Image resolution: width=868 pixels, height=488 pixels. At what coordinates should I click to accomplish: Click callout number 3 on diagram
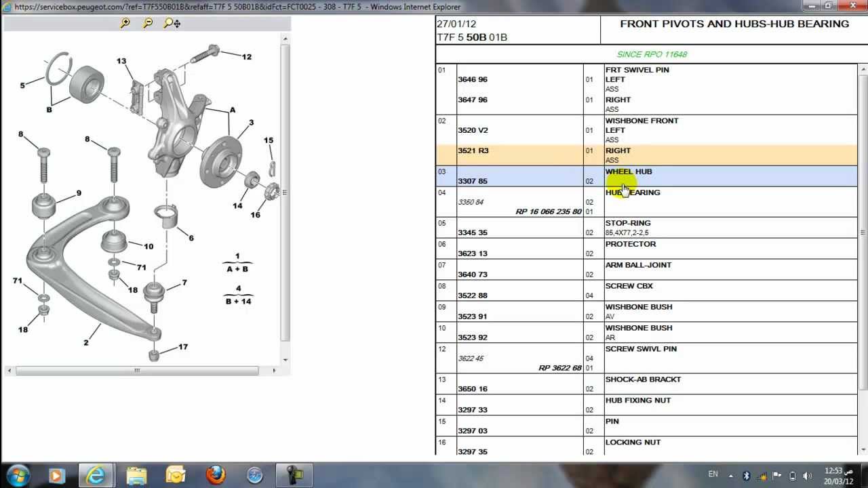click(x=251, y=123)
